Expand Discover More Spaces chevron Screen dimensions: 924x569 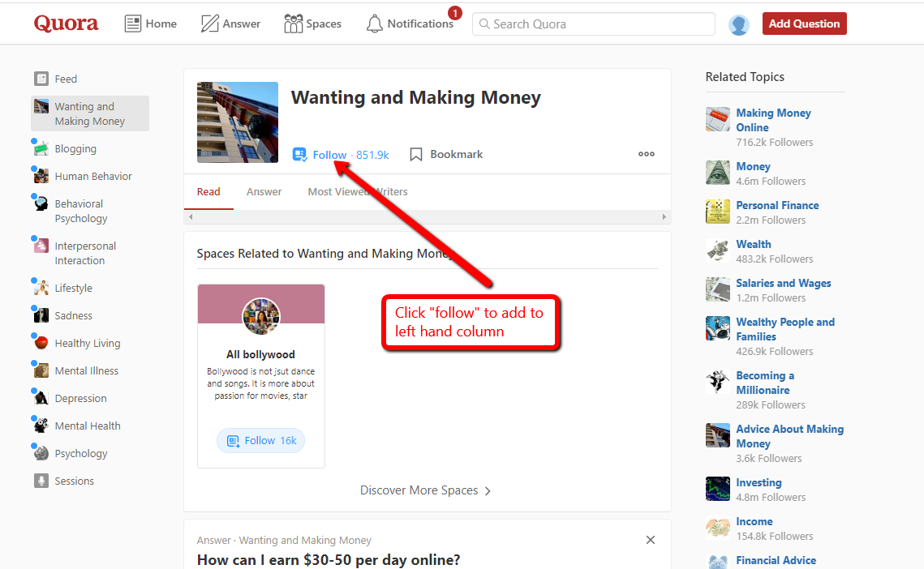pos(488,490)
